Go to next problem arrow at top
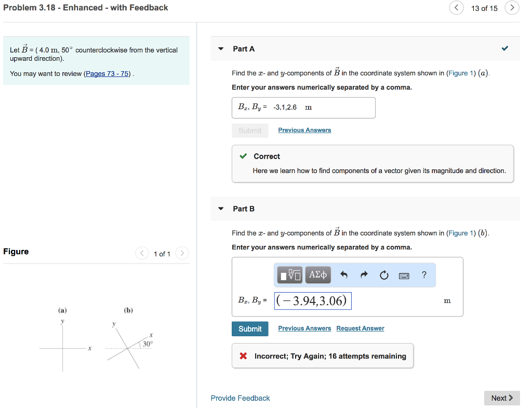The height and width of the screenshot is (408, 532). coord(512,8)
